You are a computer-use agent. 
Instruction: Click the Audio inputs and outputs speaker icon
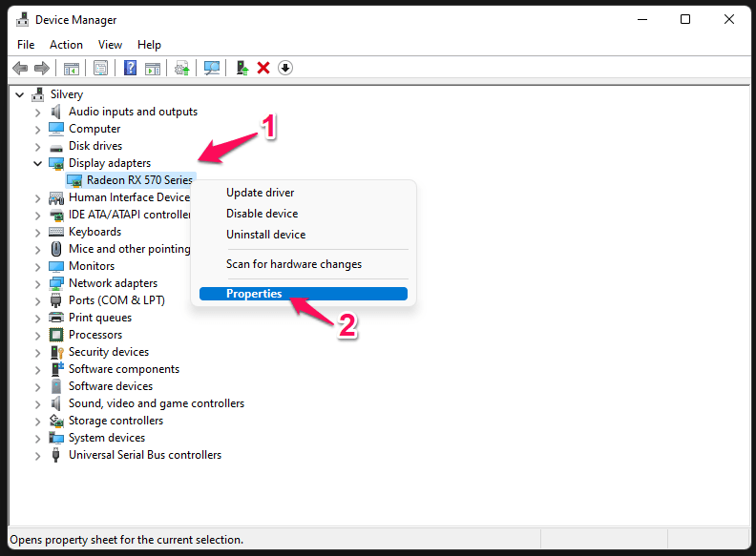56,112
